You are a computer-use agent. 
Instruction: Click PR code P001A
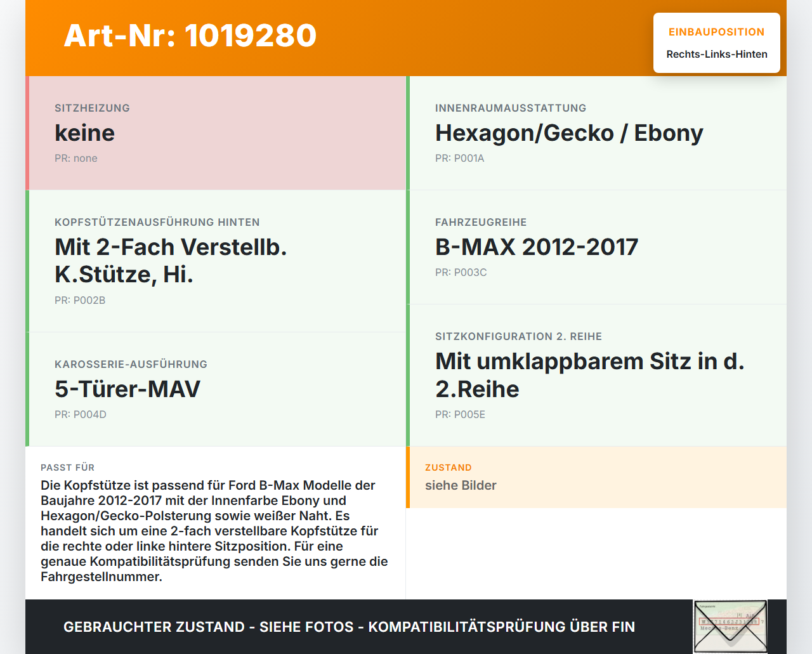[x=460, y=158]
